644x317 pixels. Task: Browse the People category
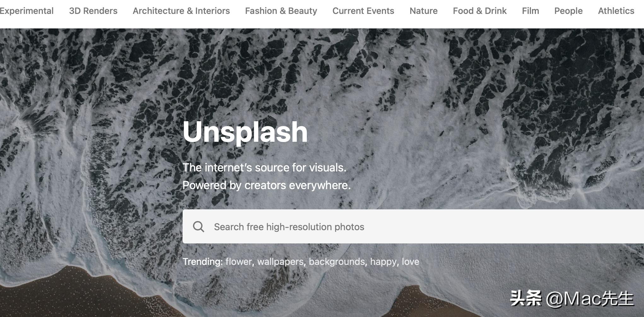click(568, 11)
